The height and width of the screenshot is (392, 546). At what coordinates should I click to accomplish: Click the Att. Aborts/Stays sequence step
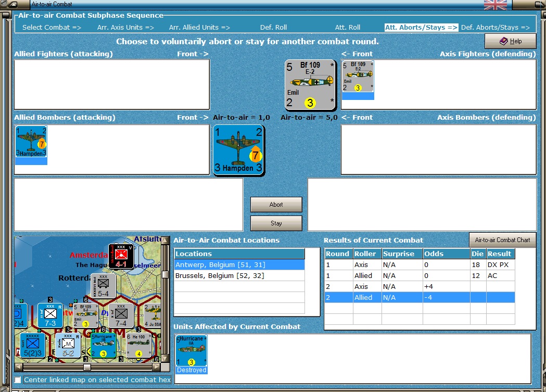pos(421,27)
